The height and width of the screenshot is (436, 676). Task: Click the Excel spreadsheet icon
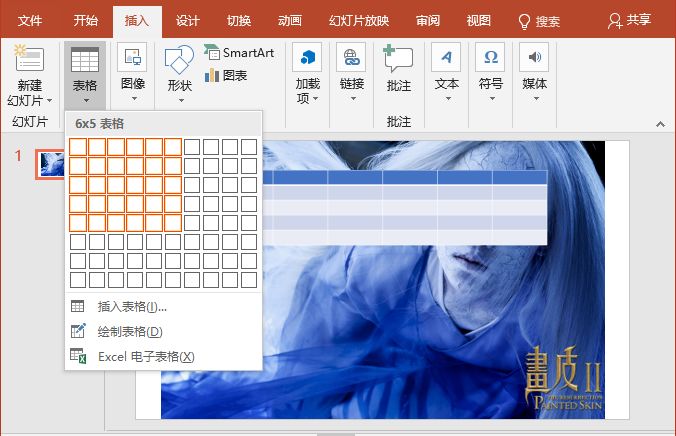point(78,356)
